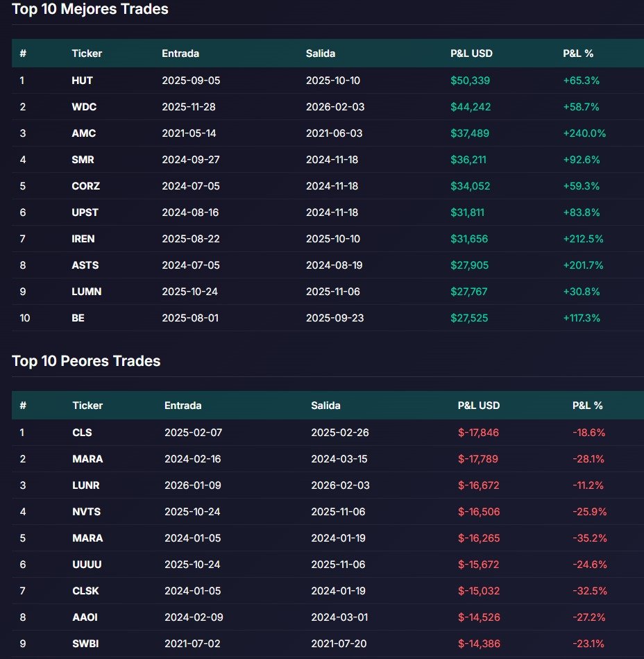Viewport: 644px width, 659px height.
Task: Click the $-16,506 loss value
Action: [479, 512]
